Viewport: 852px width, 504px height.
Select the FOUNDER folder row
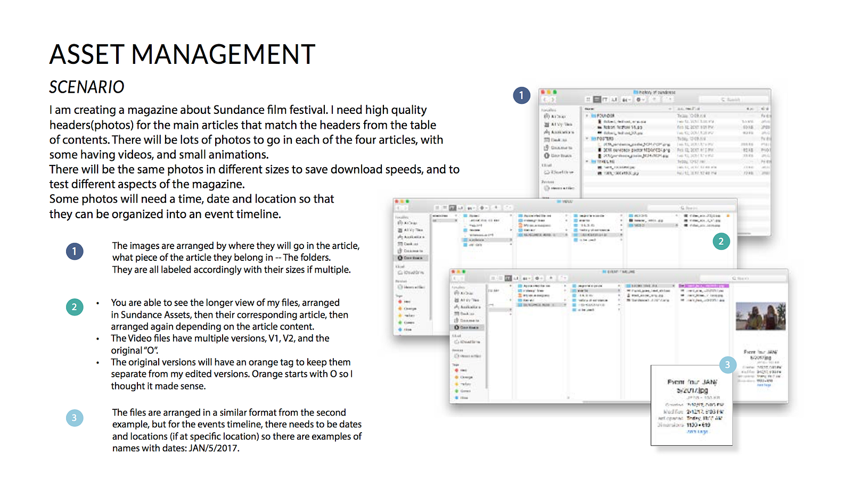677,115
